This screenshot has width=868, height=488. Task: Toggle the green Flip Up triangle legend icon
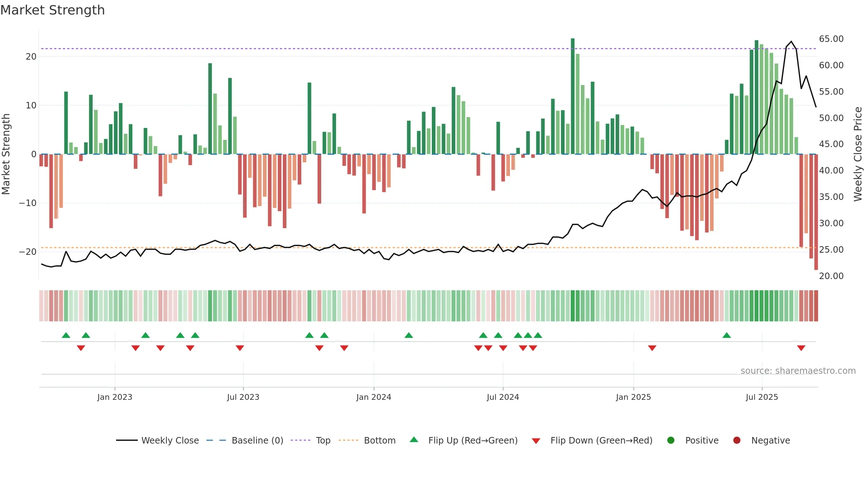[414, 440]
